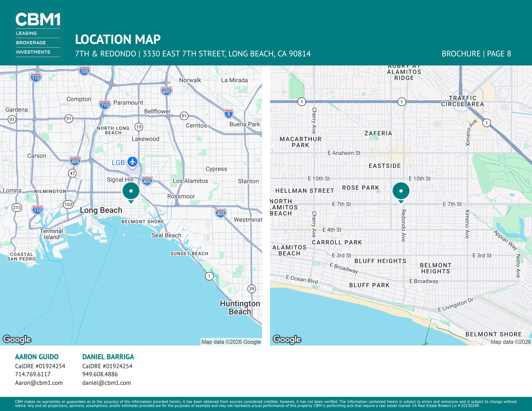This screenshot has height=411, width=532.
Task: Click the COASTAL SAN PEDRO label
Action: pyautogui.click(x=21, y=257)
